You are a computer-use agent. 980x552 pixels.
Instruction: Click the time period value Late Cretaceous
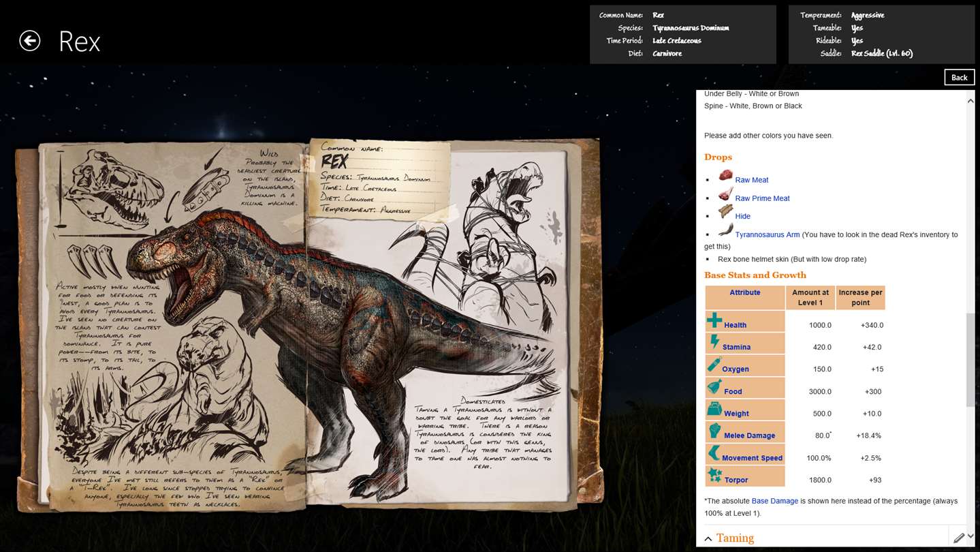(x=677, y=41)
